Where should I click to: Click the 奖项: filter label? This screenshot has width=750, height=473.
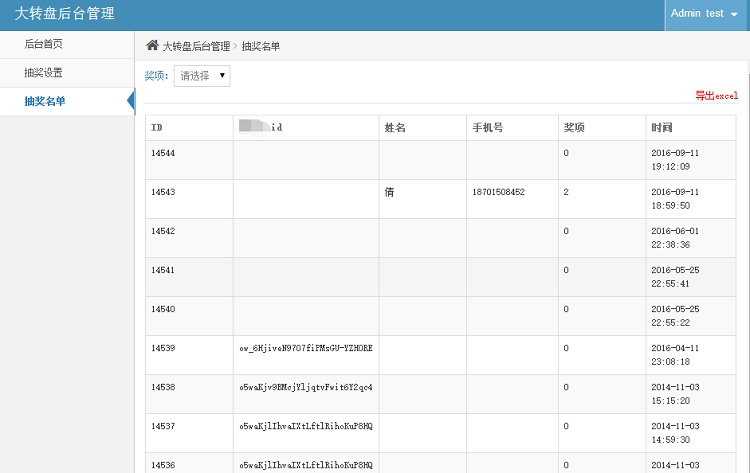[156, 76]
